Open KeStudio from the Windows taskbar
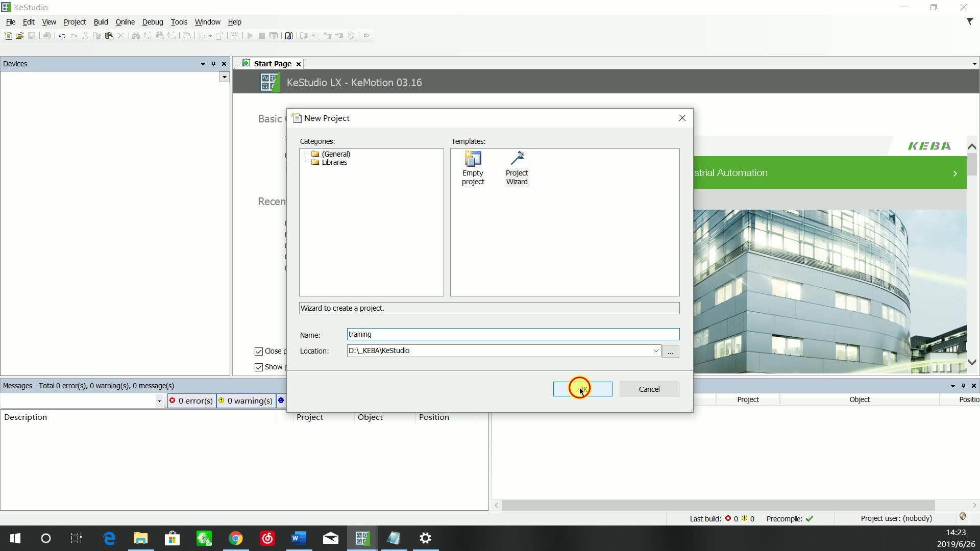 click(x=362, y=538)
